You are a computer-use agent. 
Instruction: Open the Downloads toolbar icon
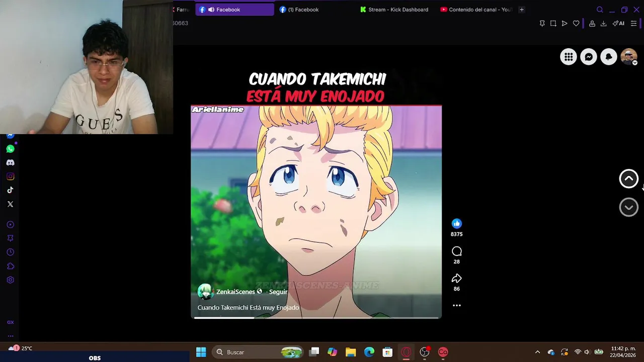(x=603, y=23)
